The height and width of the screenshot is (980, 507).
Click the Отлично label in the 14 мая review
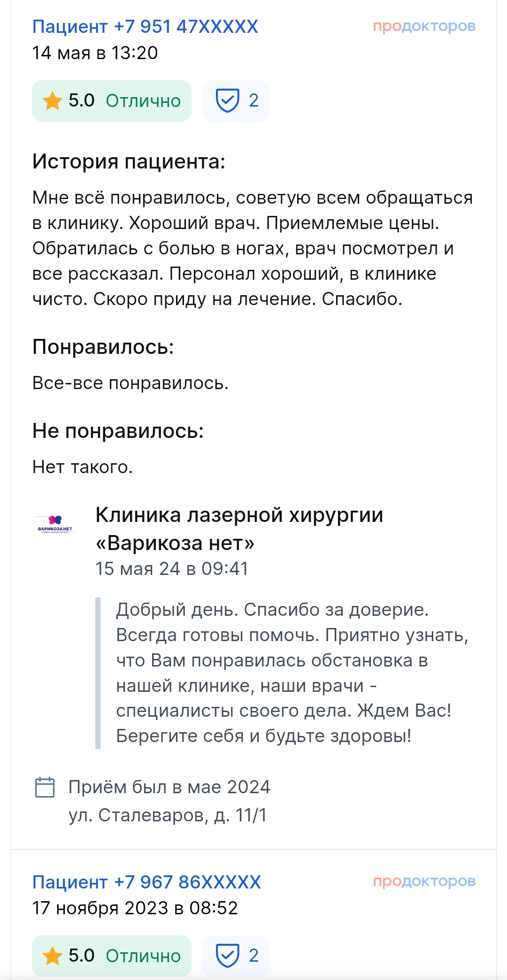pos(143,101)
